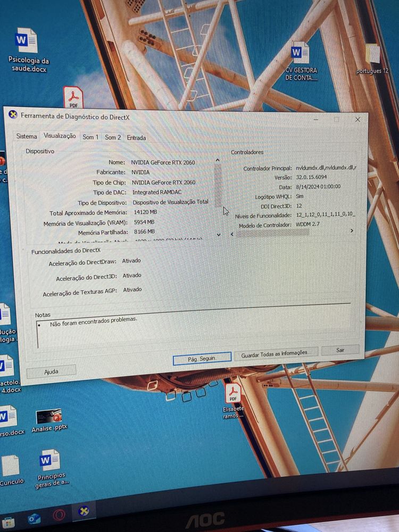Open the rso.docx Word document

(11, 421)
